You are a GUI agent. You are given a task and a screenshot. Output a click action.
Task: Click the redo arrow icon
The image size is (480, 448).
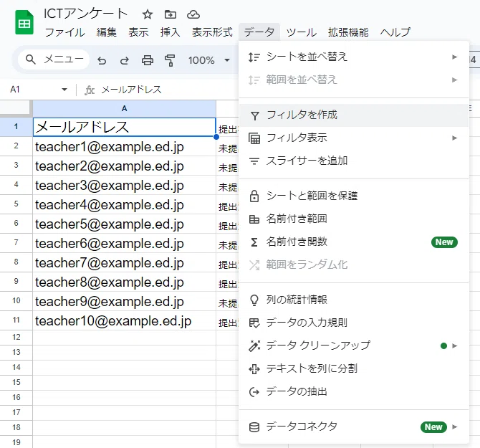pyautogui.click(x=124, y=60)
